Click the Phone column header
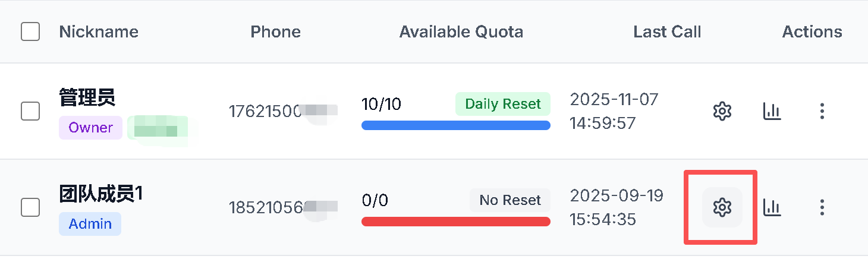Image resolution: width=868 pixels, height=259 pixels. pyautogui.click(x=275, y=31)
